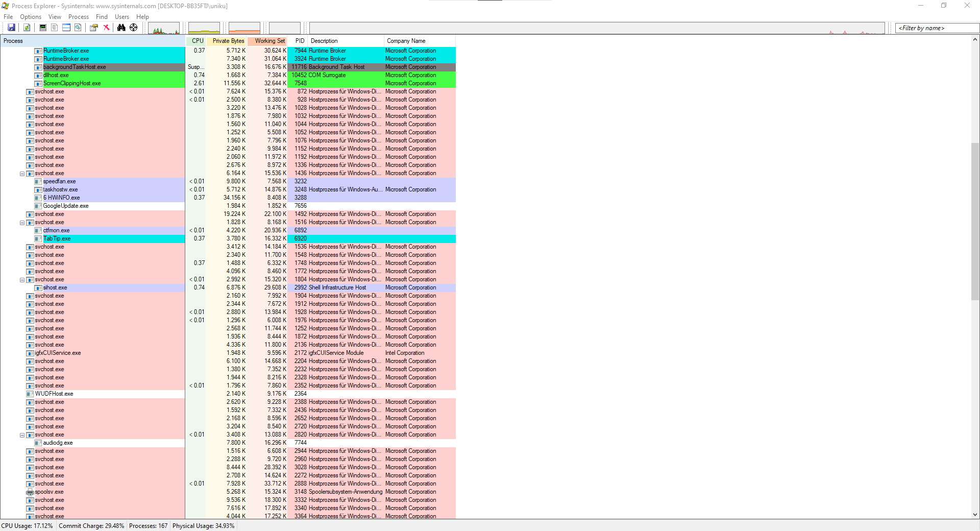Image resolution: width=980 pixels, height=531 pixels.
Task: Click the icon beside WUDFHost.exe
Action: tap(30, 394)
